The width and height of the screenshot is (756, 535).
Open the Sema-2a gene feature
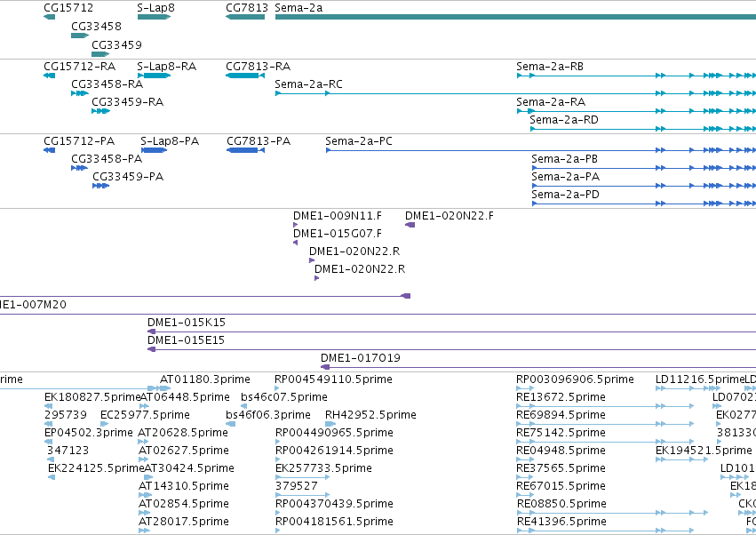tap(515, 17)
